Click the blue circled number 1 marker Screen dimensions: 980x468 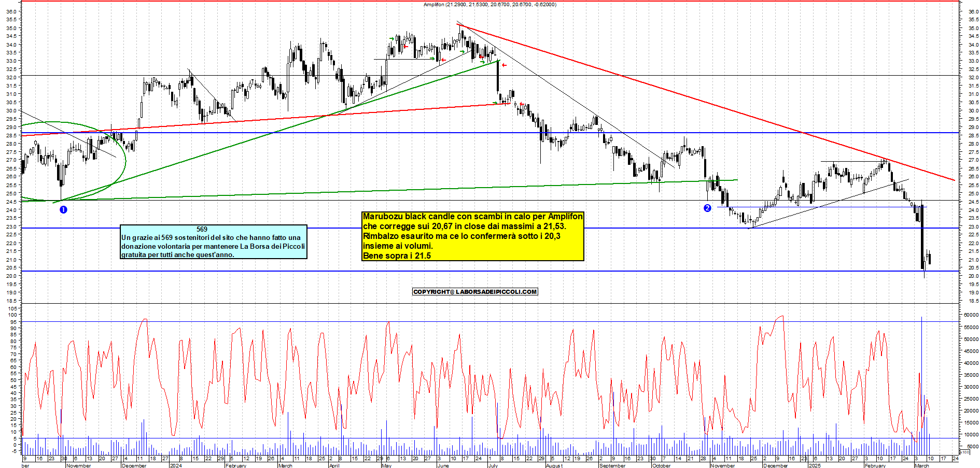coord(63,209)
